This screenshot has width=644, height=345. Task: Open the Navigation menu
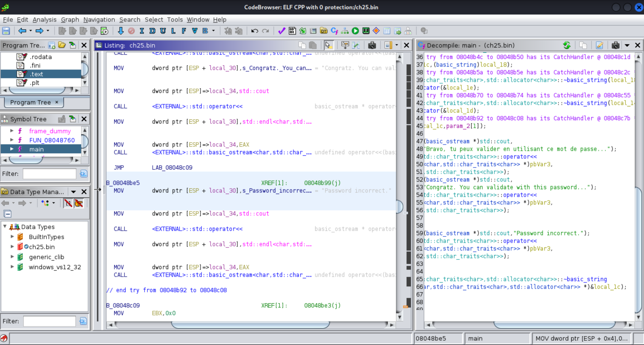click(99, 20)
